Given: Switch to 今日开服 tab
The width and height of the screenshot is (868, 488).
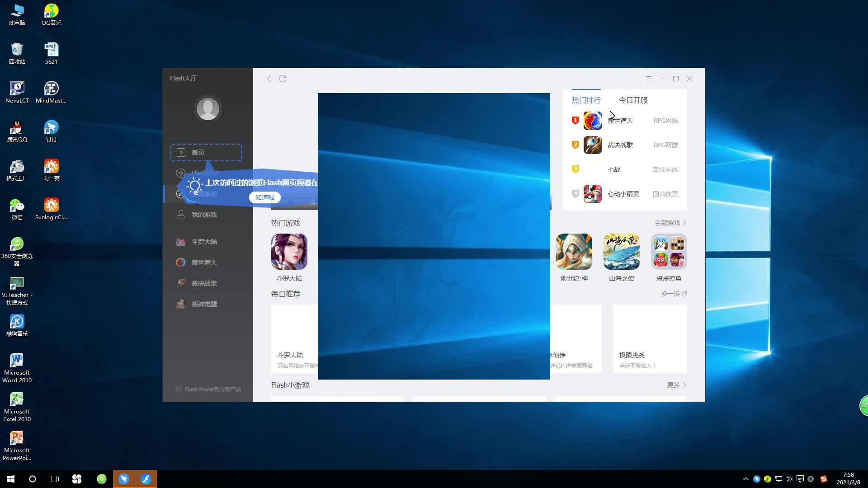Looking at the screenshot, I should [633, 100].
